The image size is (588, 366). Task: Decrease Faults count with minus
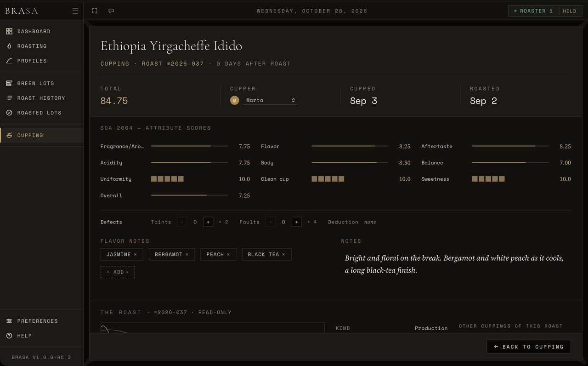[x=271, y=222]
